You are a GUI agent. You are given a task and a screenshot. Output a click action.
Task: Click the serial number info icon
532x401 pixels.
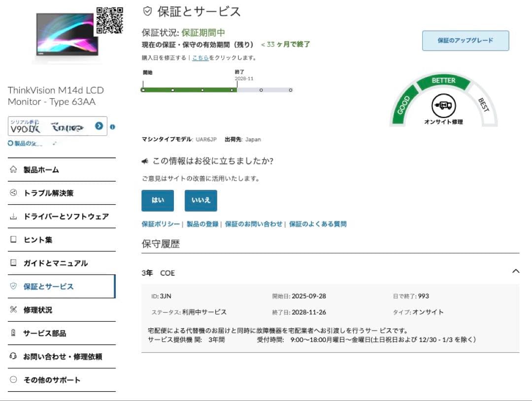point(113,127)
